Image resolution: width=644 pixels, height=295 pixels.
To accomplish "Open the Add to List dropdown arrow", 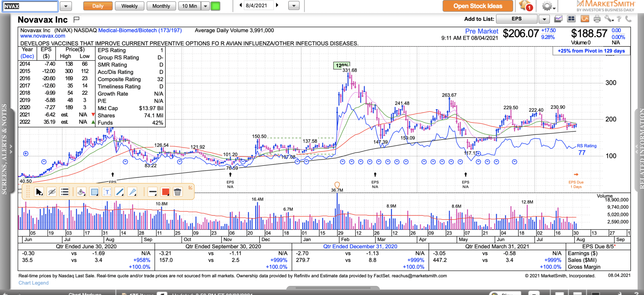I will [544, 19].
